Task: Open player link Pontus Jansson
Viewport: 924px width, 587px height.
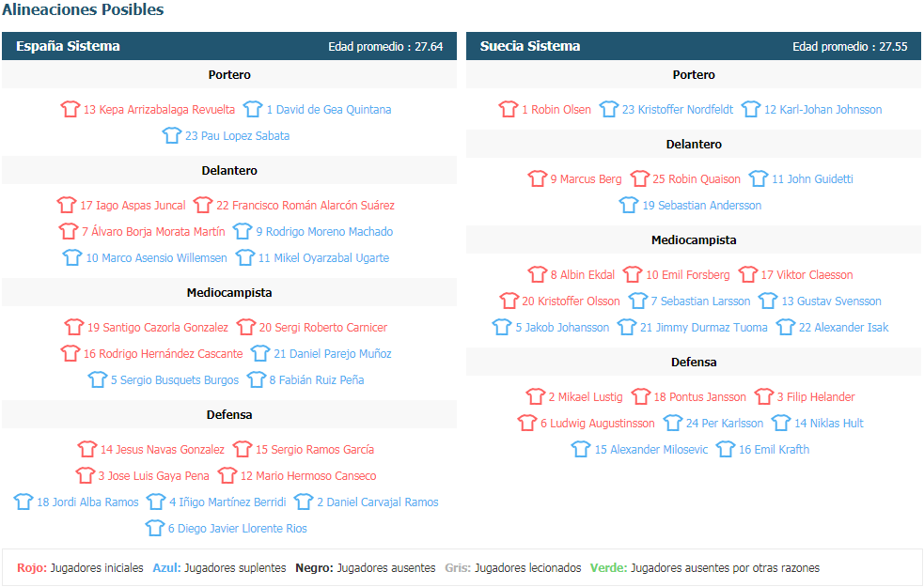Action: 700,397
